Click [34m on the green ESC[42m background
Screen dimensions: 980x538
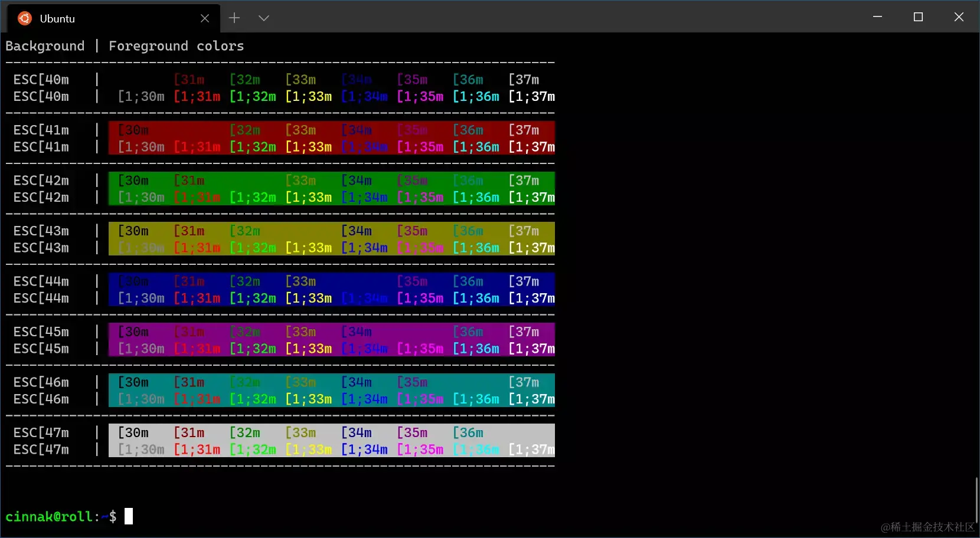[357, 181]
